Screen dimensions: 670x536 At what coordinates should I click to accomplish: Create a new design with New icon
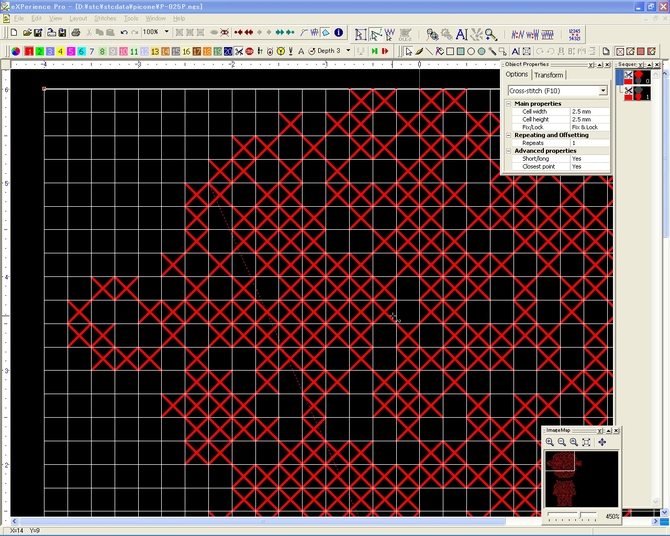[14, 32]
